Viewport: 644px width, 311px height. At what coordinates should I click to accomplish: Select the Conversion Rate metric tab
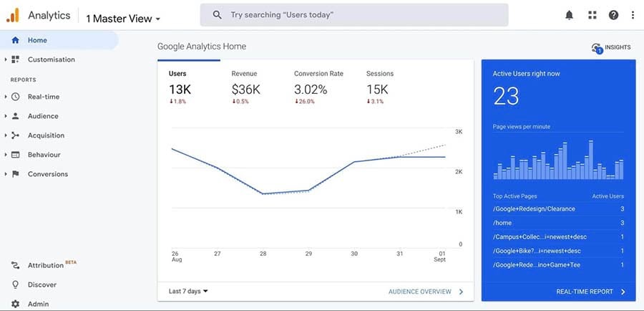[x=318, y=85]
